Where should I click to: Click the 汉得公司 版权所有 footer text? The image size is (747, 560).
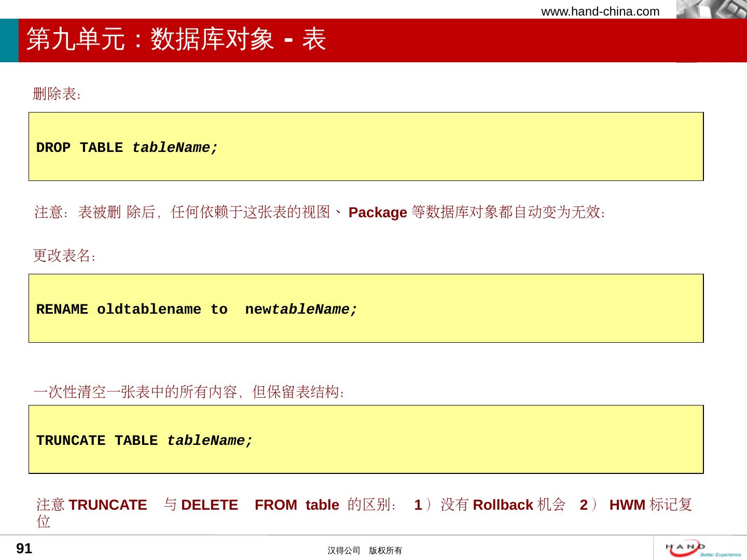(365, 551)
